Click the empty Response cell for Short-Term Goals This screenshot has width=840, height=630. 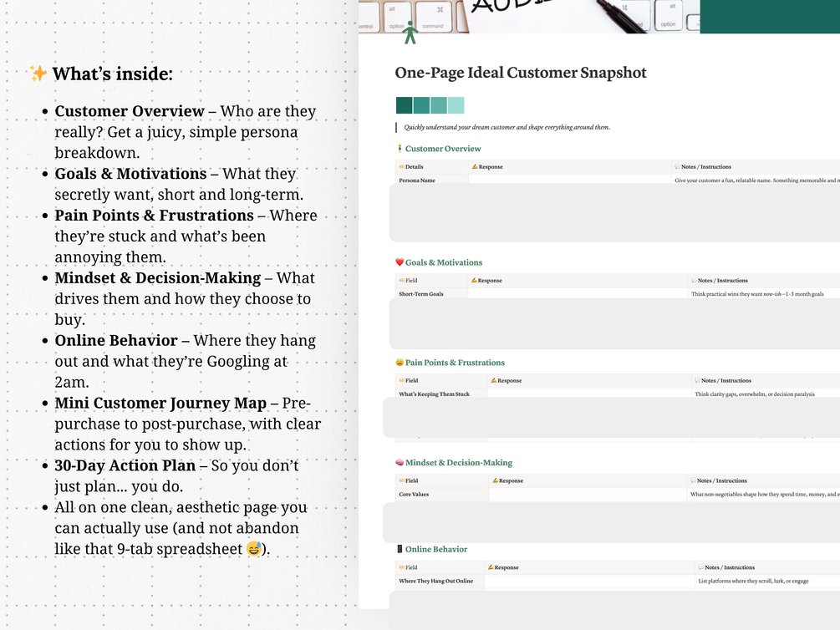[578, 293]
